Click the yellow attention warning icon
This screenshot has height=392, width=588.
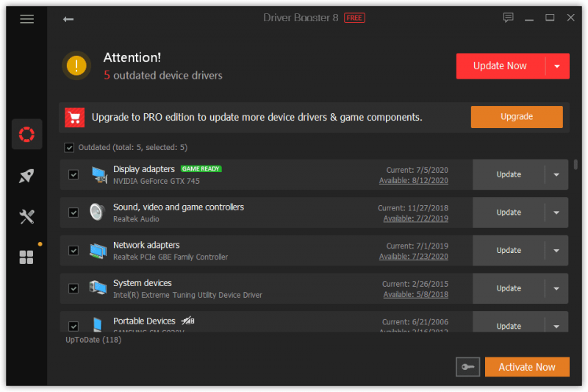tap(76, 65)
